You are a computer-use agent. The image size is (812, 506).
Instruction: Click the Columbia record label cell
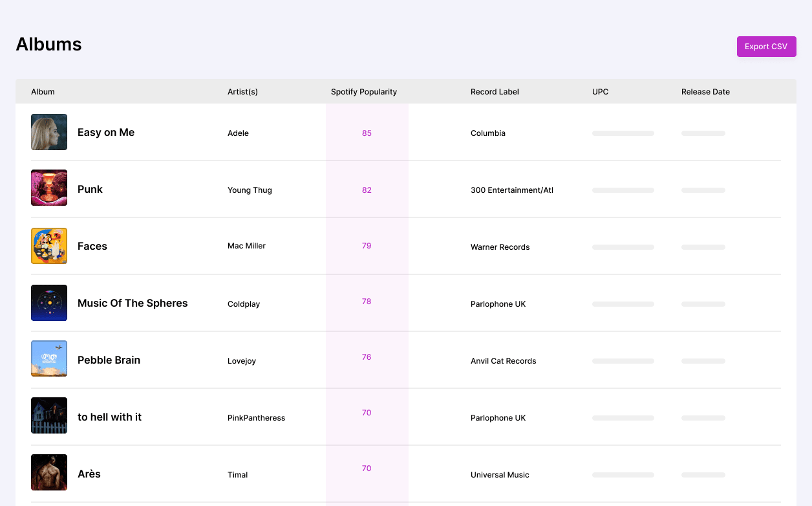coord(488,133)
